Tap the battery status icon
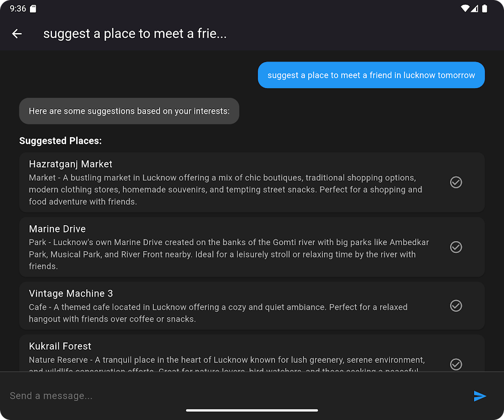 [485, 8]
